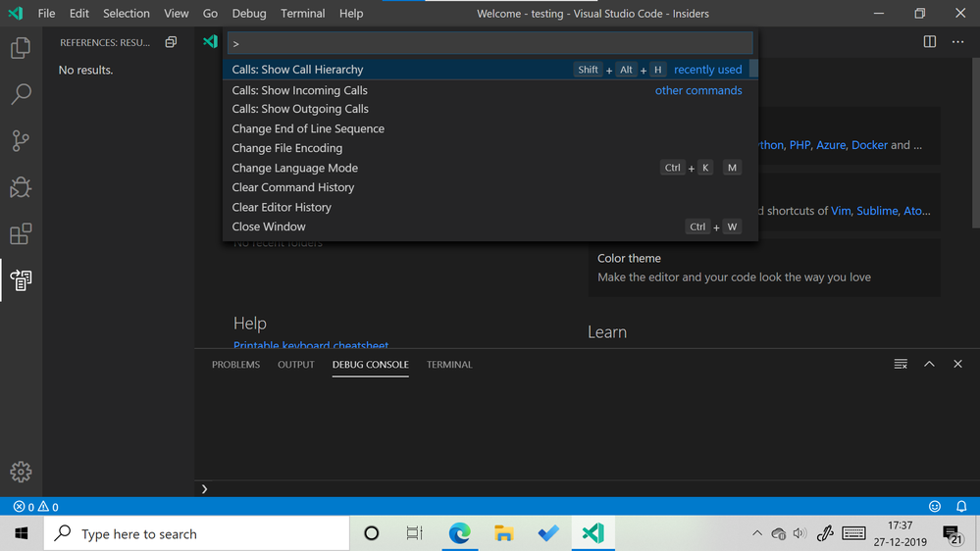Screen dimensions: 980x551
Task: Click the errors and warnings status indicator
Action: tap(35, 507)
